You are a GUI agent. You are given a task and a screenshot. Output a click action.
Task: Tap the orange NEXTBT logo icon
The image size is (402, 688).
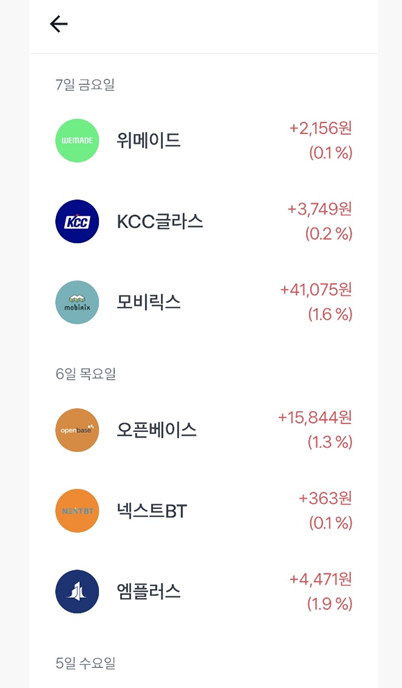click(77, 511)
